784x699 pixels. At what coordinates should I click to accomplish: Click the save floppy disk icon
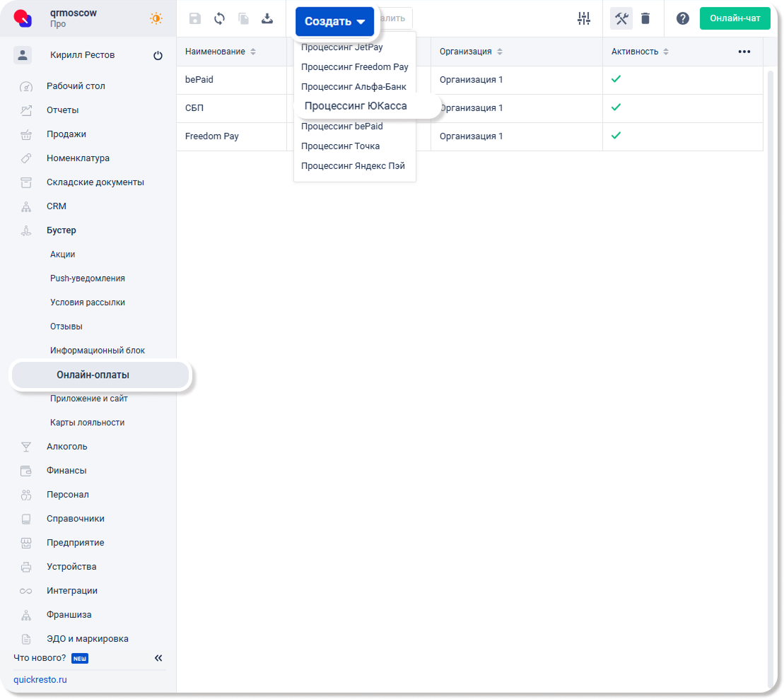coord(195,19)
